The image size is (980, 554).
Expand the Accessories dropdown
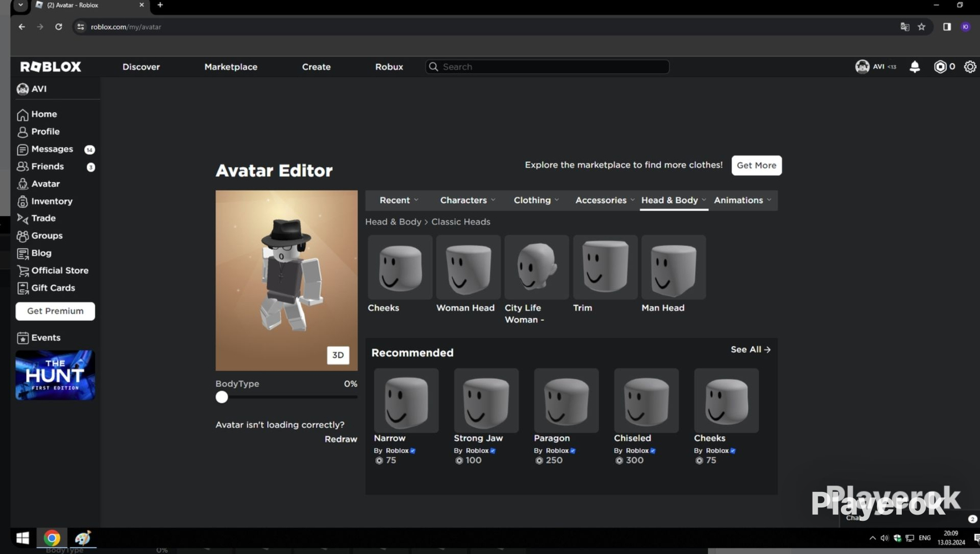(x=605, y=200)
